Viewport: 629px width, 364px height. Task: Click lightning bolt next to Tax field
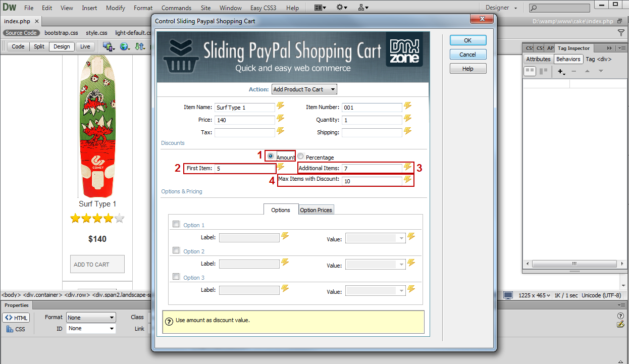(281, 131)
